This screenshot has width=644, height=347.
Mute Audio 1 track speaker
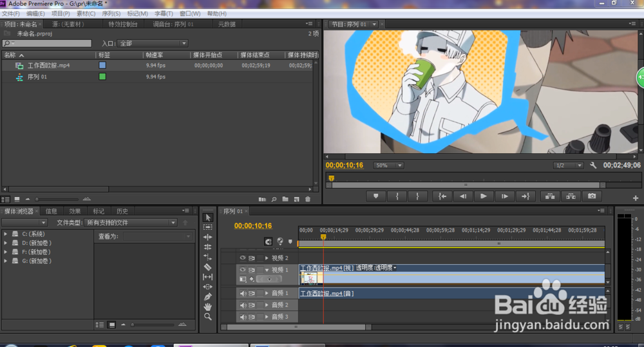tap(243, 293)
